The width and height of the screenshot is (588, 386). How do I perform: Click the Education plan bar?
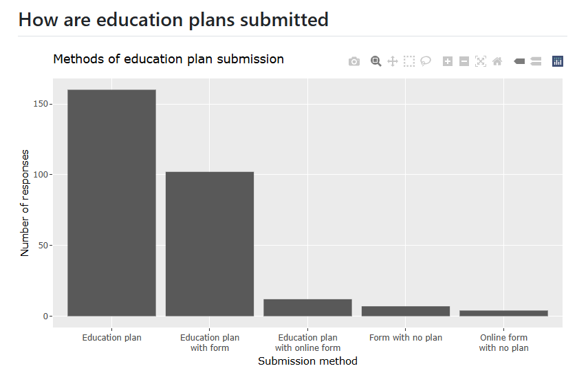pos(111,202)
